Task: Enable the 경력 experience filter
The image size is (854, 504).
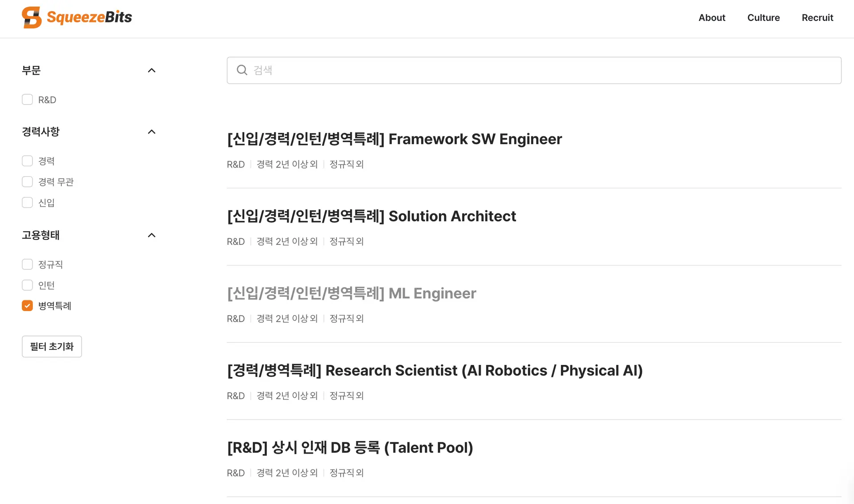Action: pos(28,161)
